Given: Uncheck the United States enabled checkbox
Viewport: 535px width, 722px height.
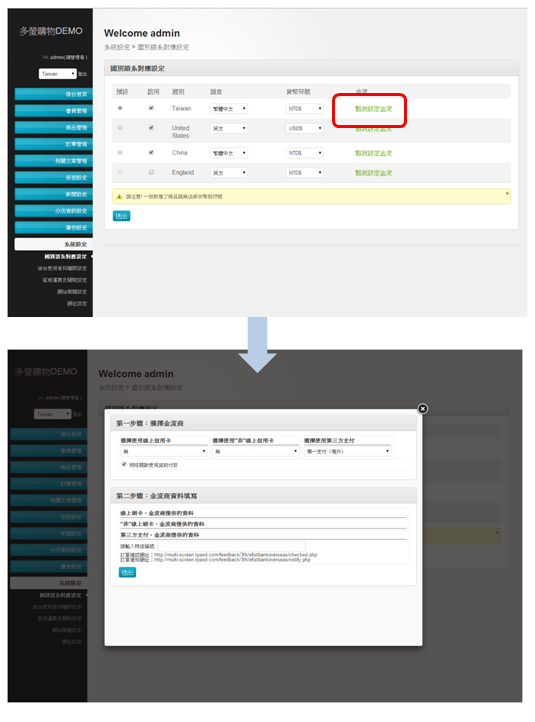Looking at the screenshot, I should point(151,128).
